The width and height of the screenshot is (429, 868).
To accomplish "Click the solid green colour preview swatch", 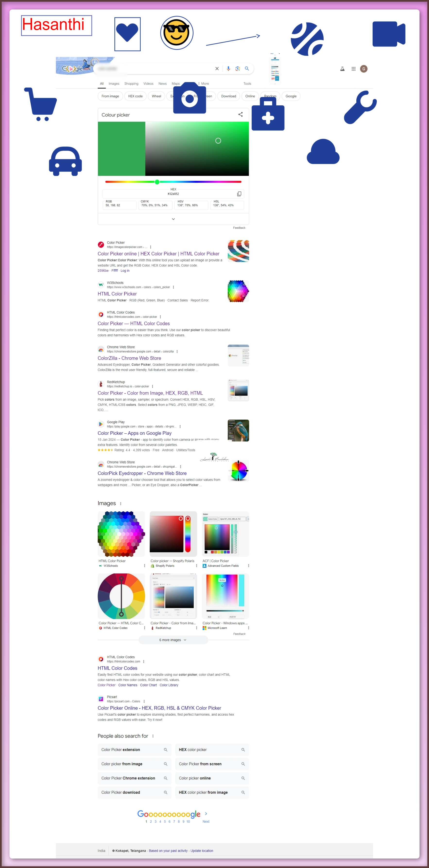I will point(121,149).
